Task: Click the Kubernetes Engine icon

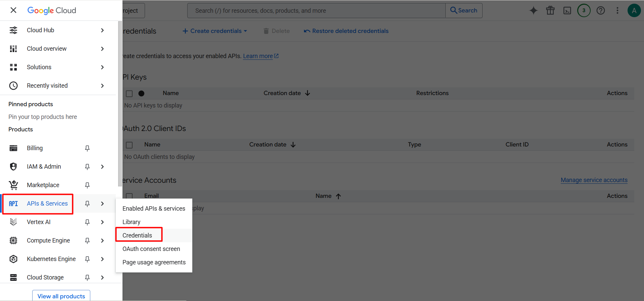Action: click(13, 259)
